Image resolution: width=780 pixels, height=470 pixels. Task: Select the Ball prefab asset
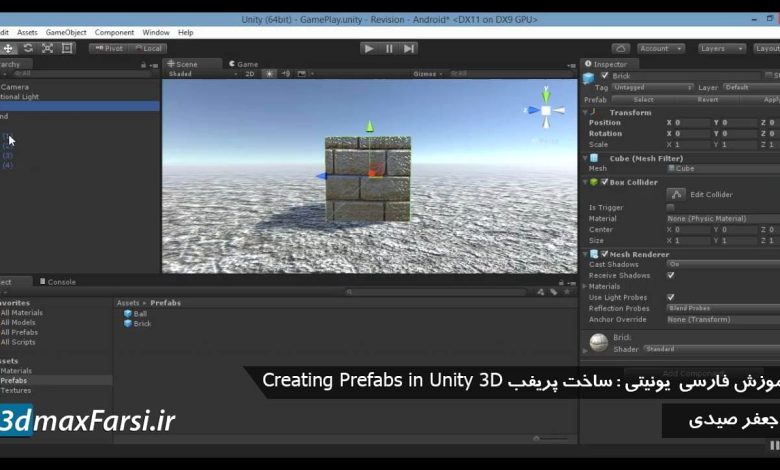point(135,314)
